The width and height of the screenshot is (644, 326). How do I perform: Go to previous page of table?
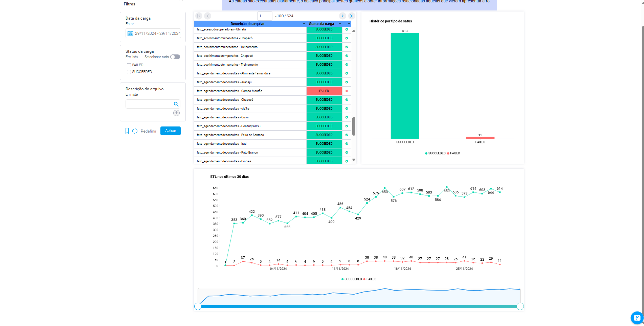[x=208, y=16]
